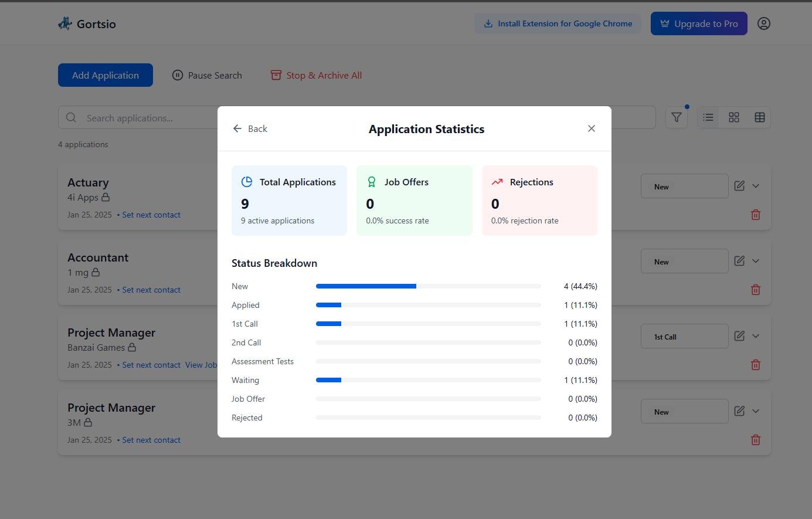Delete the 3M Project Manager application
812x519 pixels.
click(755, 440)
